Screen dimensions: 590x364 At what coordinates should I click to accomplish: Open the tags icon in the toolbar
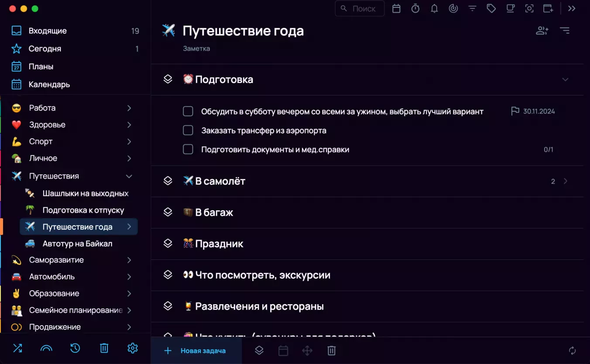491,8
